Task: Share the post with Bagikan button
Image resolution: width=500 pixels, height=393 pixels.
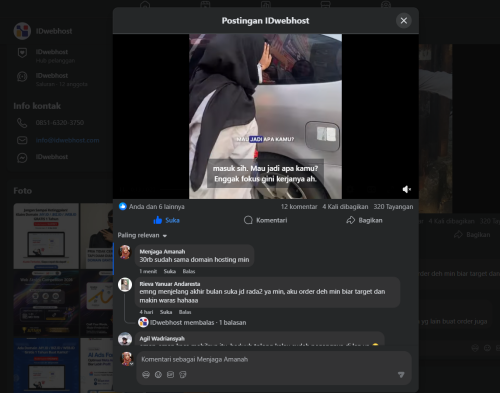Action: pyautogui.click(x=364, y=220)
